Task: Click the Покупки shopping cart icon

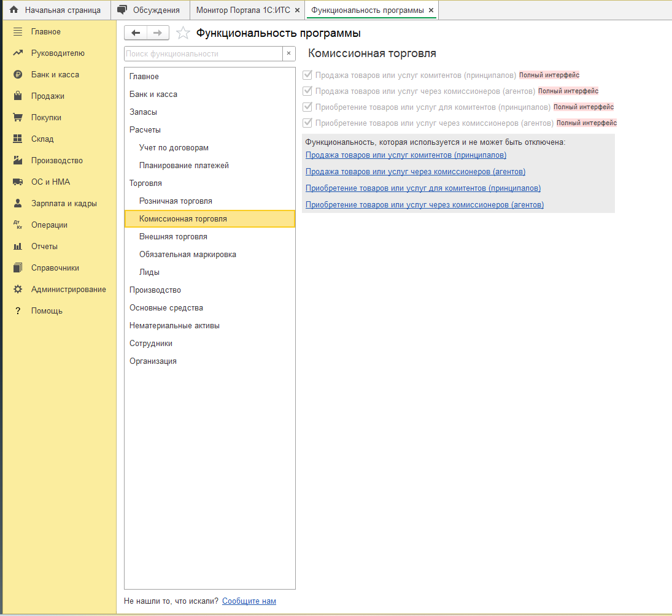Action: click(x=18, y=117)
